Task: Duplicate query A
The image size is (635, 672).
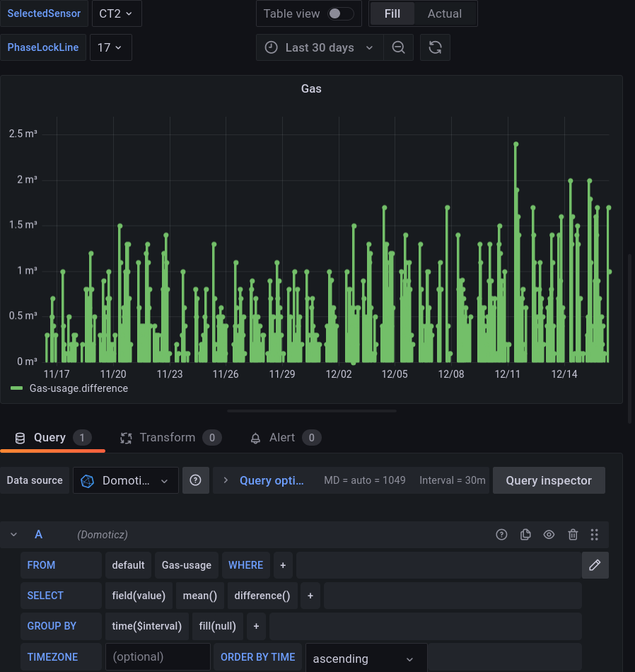Action: (x=525, y=534)
